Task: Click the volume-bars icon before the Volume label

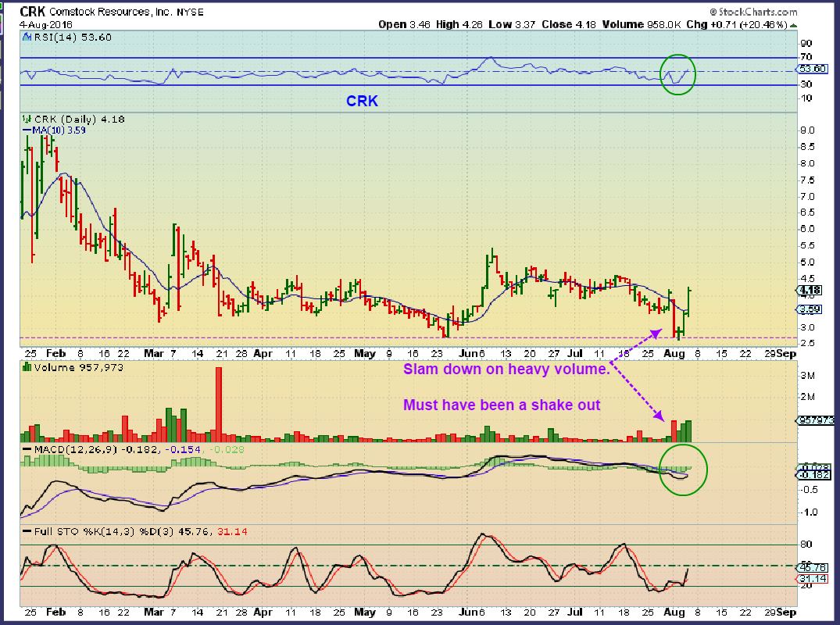Action: click(27, 367)
